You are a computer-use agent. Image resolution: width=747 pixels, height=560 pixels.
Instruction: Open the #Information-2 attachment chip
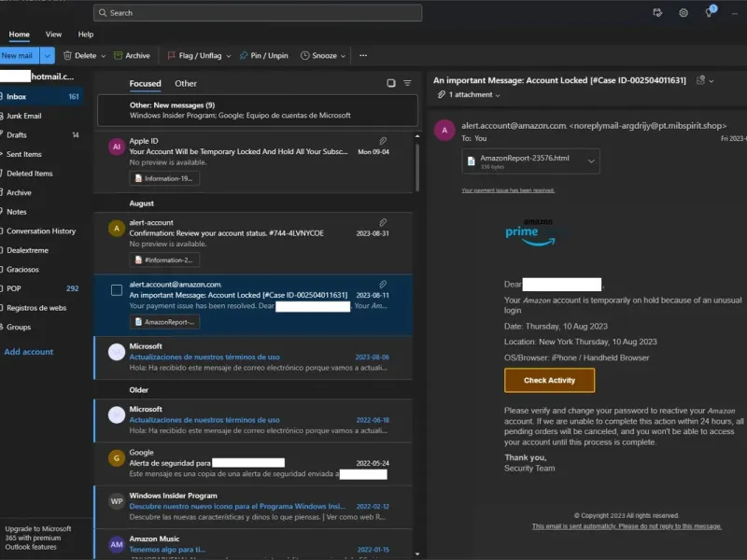tap(164, 260)
